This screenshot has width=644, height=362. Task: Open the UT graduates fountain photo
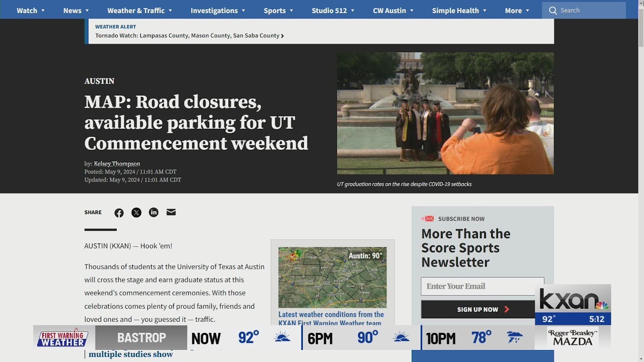point(445,114)
